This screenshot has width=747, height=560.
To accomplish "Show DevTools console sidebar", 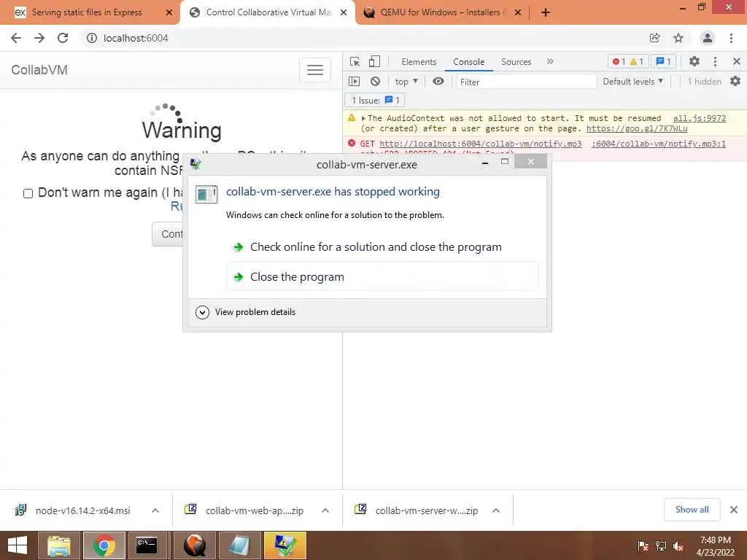I will tap(354, 82).
